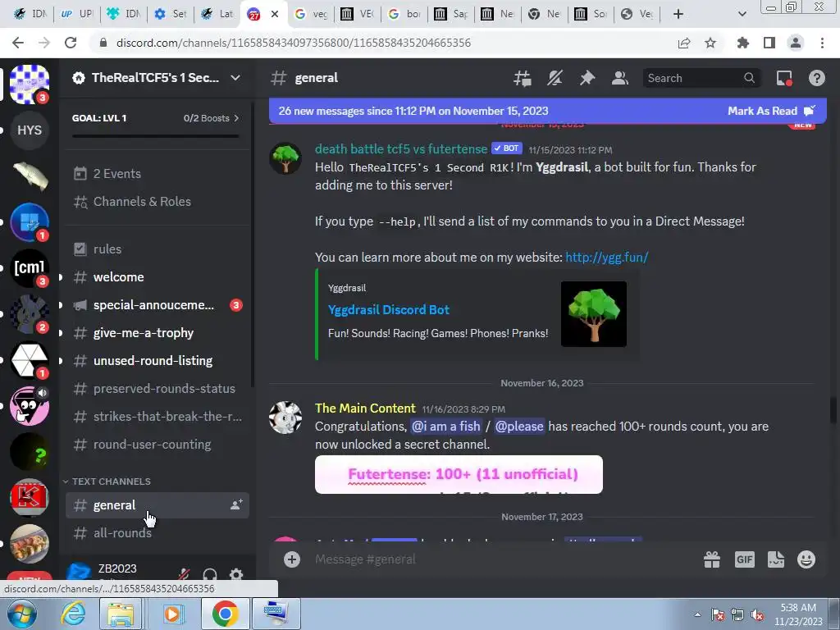Select the [cm] server icon
This screenshot has height=630, width=840.
(30, 268)
